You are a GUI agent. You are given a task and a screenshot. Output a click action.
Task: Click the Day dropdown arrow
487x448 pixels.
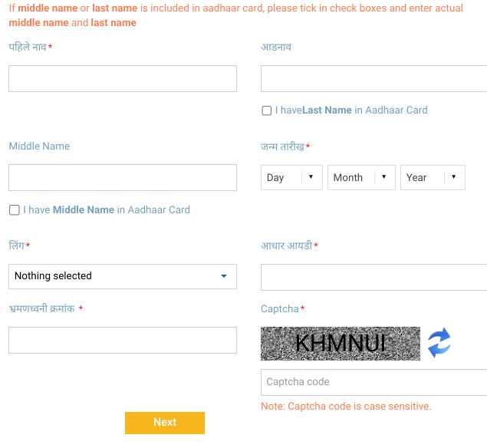pos(311,176)
